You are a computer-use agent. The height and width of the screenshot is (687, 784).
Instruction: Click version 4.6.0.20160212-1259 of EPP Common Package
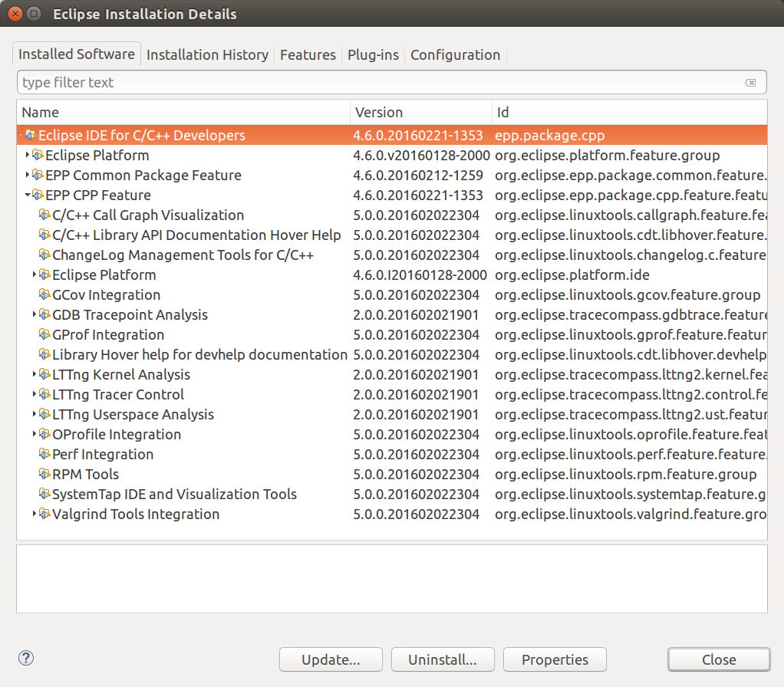coord(418,176)
